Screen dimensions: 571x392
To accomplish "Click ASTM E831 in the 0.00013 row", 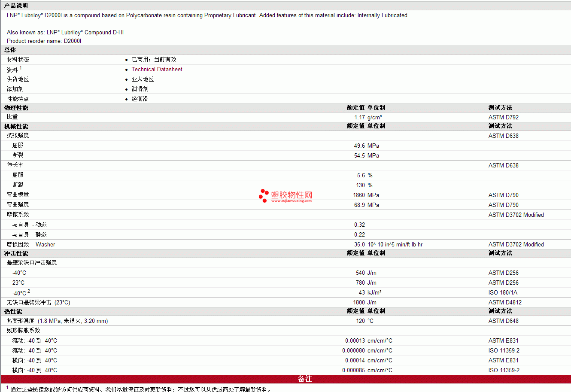I will click(x=504, y=340).
